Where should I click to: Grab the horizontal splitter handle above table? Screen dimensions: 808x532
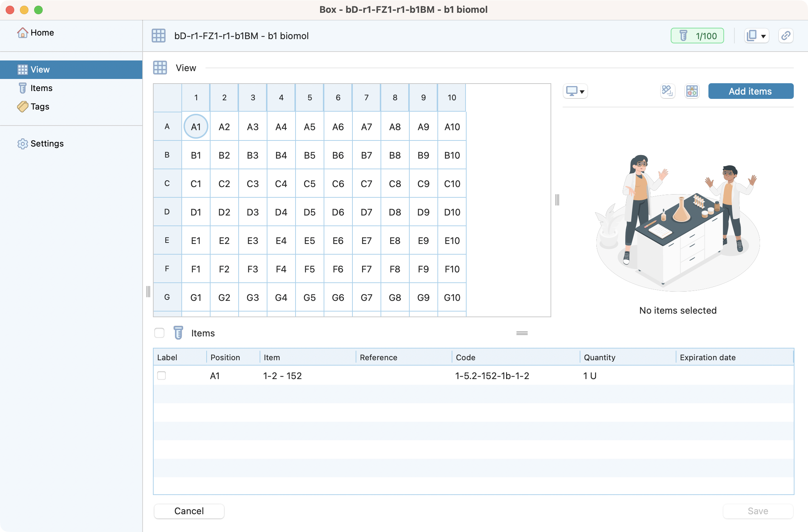tap(522, 333)
